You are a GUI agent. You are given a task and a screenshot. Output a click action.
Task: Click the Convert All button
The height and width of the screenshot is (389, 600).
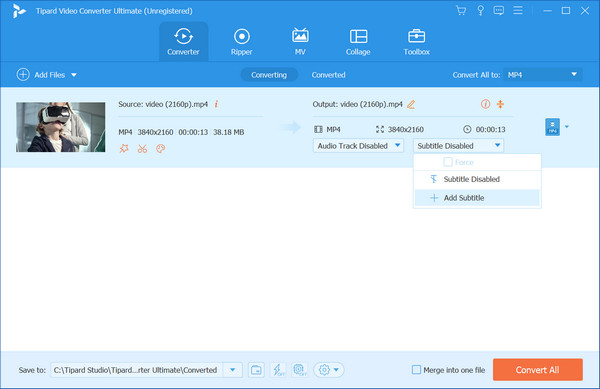[x=538, y=370]
